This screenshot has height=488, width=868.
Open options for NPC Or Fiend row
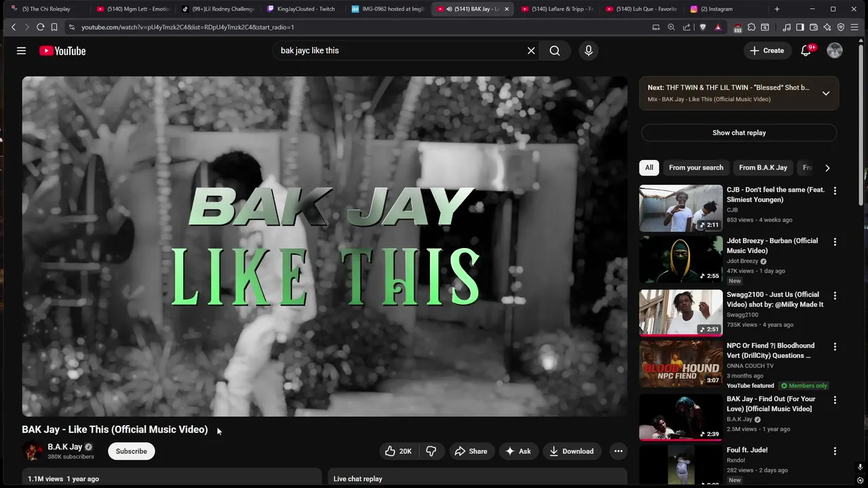[x=835, y=347]
